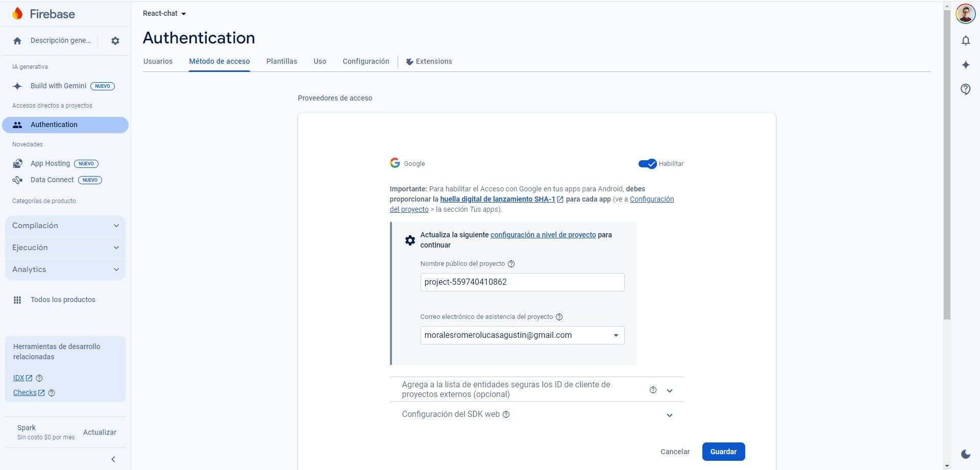This screenshot has height=470, width=980.
Task: Click the Todos los productos grid icon
Action: pyautogui.click(x=17, y=300)
